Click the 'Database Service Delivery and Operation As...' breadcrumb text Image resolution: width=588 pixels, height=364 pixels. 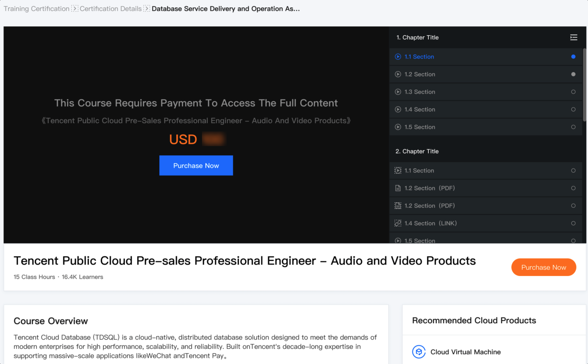pyautogui.click(x=226, y=9)
